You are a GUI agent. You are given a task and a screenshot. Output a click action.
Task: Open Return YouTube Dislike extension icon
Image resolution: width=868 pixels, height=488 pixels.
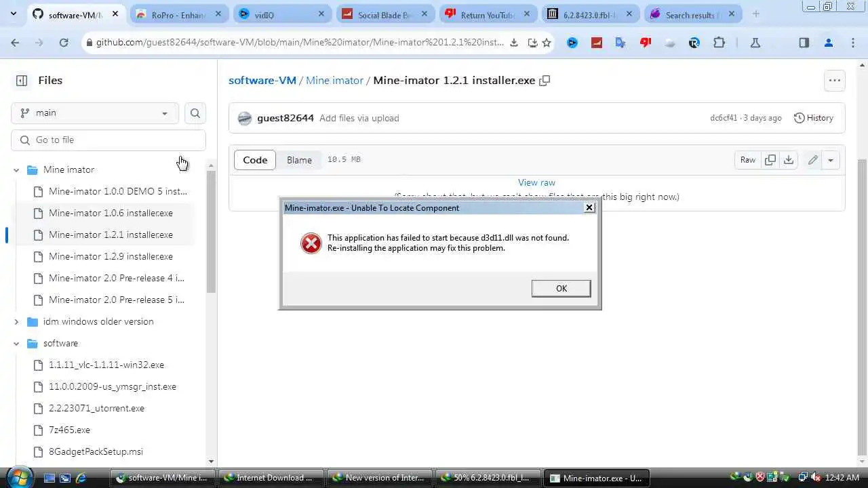[645, 43]
